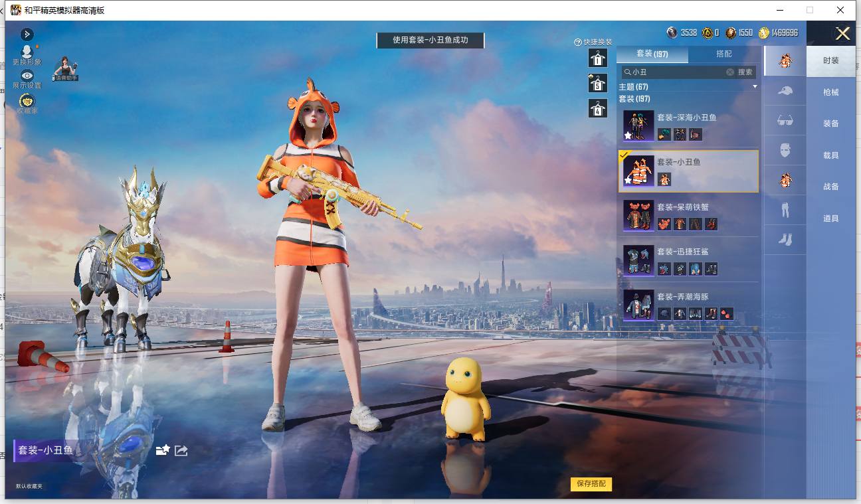This screenshot has width=861, height=504.
Task: Click the silver currency balance 3538
Action: click(682, 33)
